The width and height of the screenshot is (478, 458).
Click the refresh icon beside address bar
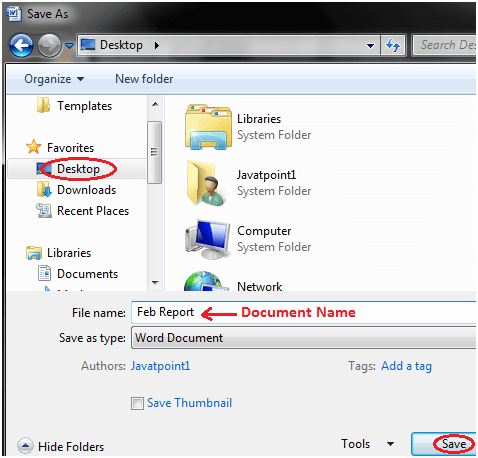click(x=393, y=45)
